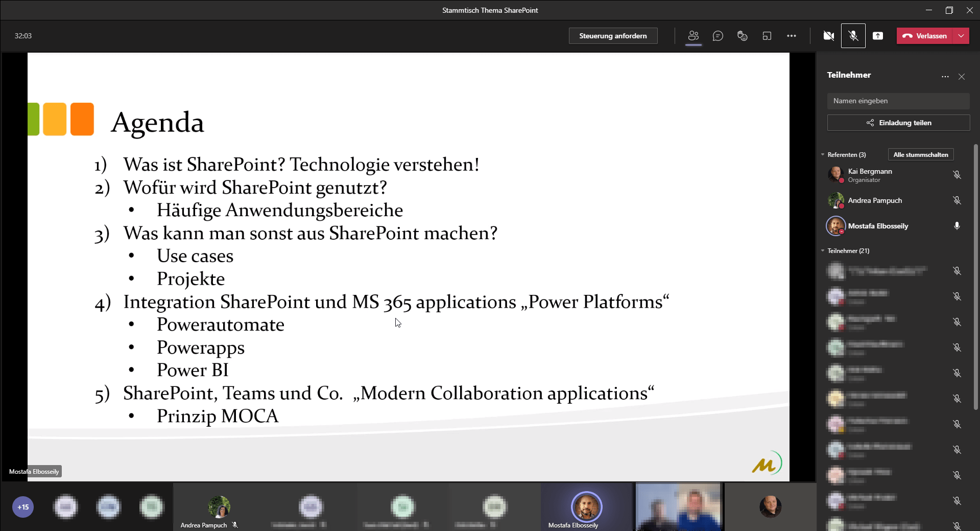The image size is (980, 531).
Task: Collapse the Referenten (3) section
Action: tap(843, 154)
